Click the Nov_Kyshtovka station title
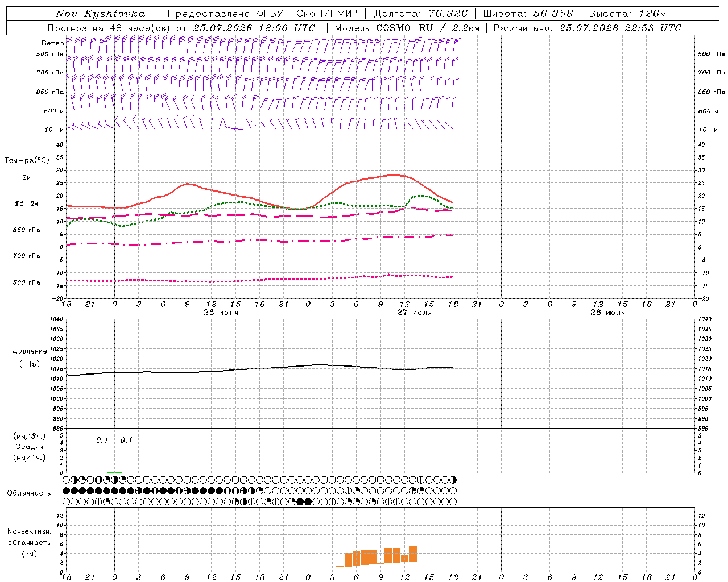Viewport: 728px width, 582px height. pos(100,14)
